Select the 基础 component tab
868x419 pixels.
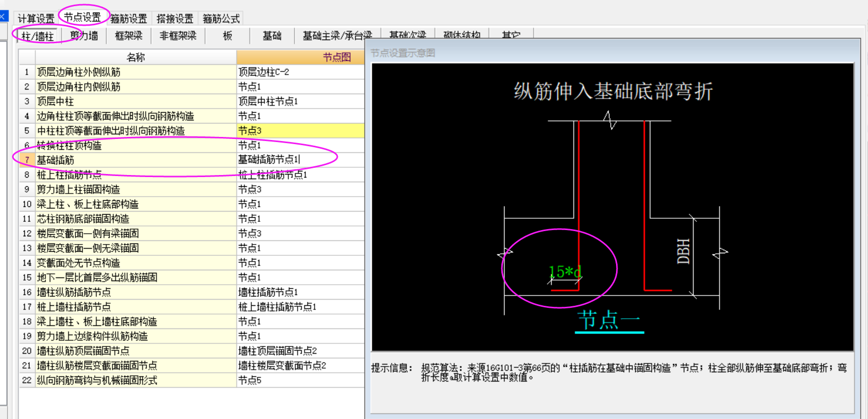point(272,36)
